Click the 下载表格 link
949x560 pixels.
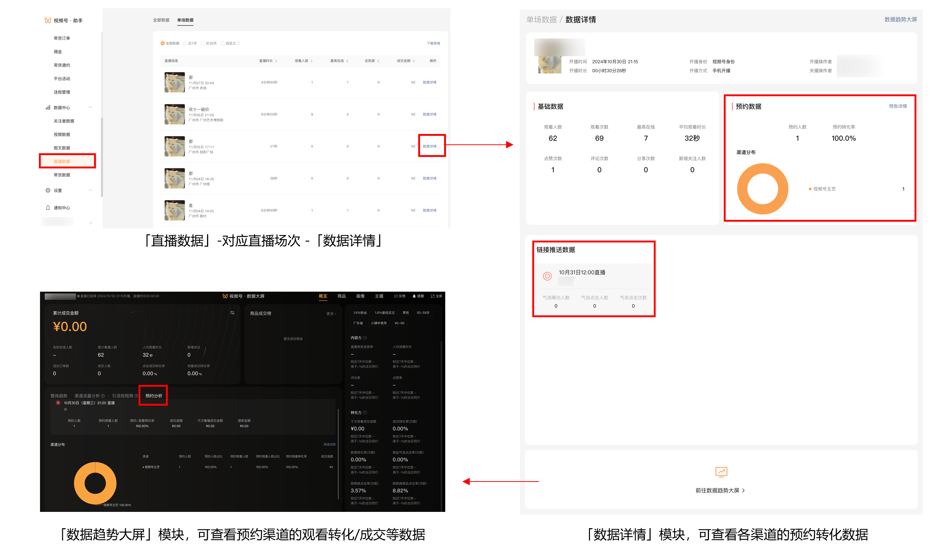pos(433,43)
